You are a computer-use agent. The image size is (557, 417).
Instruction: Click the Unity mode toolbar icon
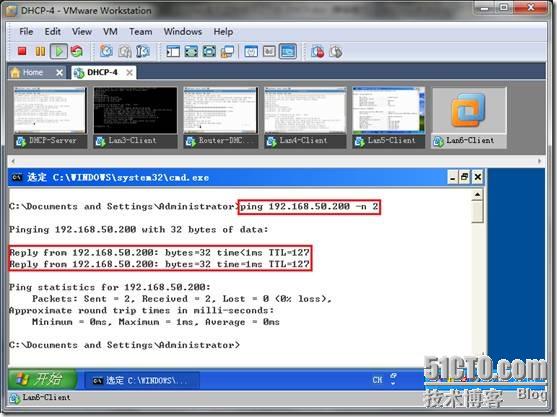[227, 52]
